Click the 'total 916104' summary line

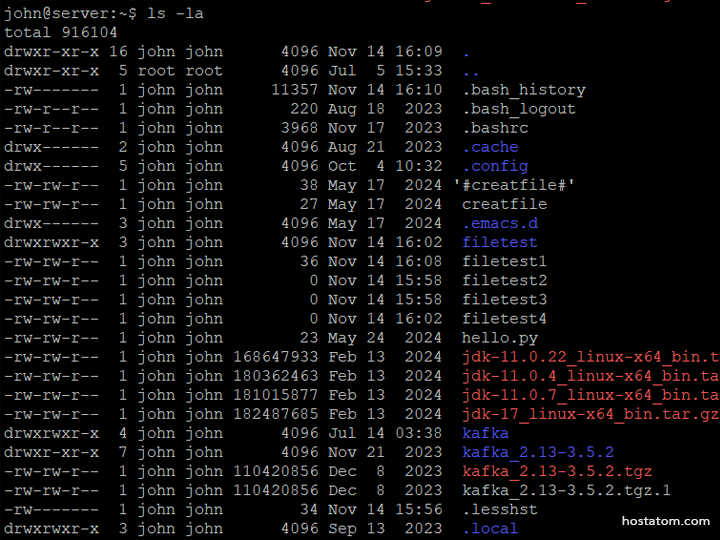[x=61, y=32]
